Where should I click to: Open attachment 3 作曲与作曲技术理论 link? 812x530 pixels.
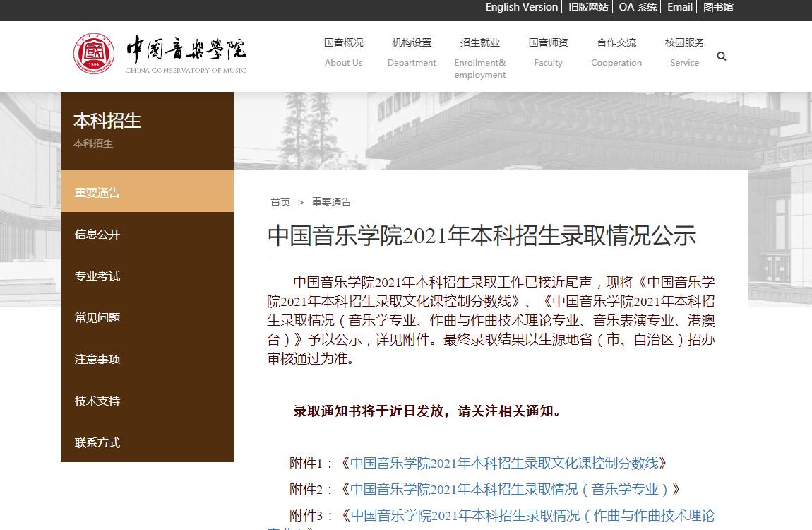click(x=532, y=515)
